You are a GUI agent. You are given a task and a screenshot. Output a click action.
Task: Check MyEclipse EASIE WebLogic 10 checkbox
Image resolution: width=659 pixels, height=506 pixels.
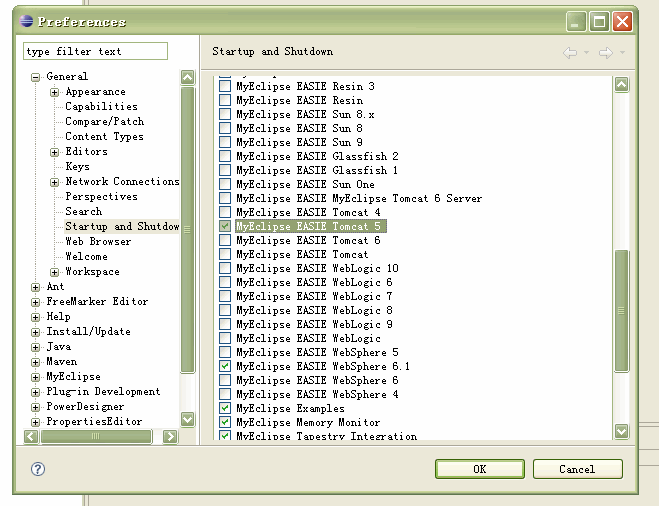click(x=225, y=268)
